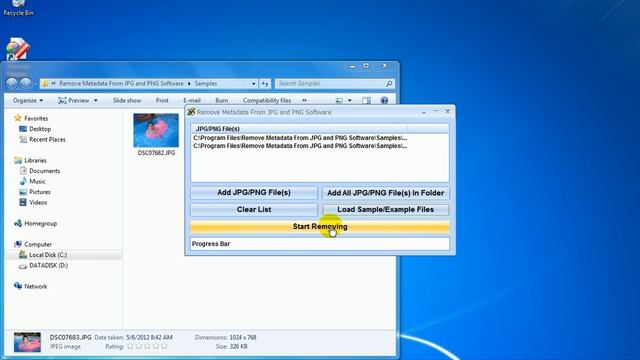Viewport: 640px width, 360px height.
Task: Click the details pane preview thumbnail
Action: point(27,342)
